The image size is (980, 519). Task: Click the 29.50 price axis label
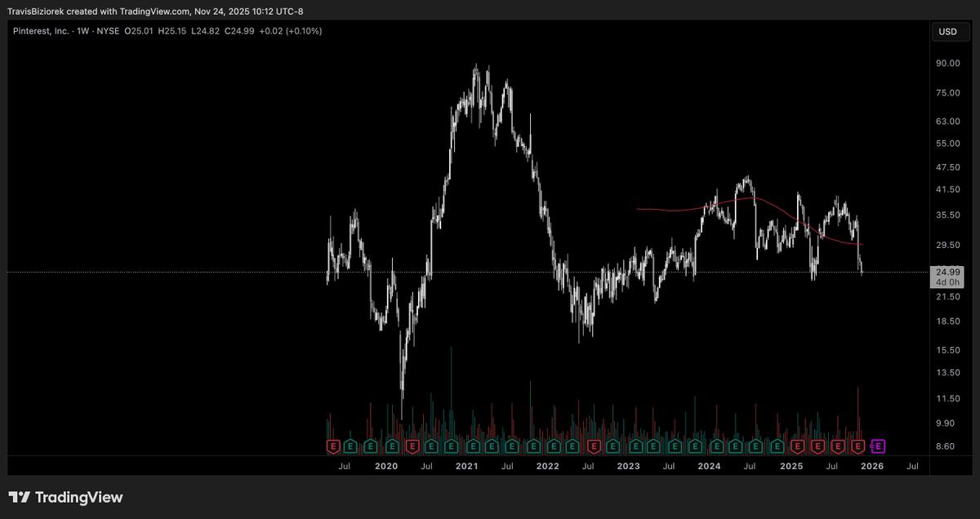click(x=947, y=246)
